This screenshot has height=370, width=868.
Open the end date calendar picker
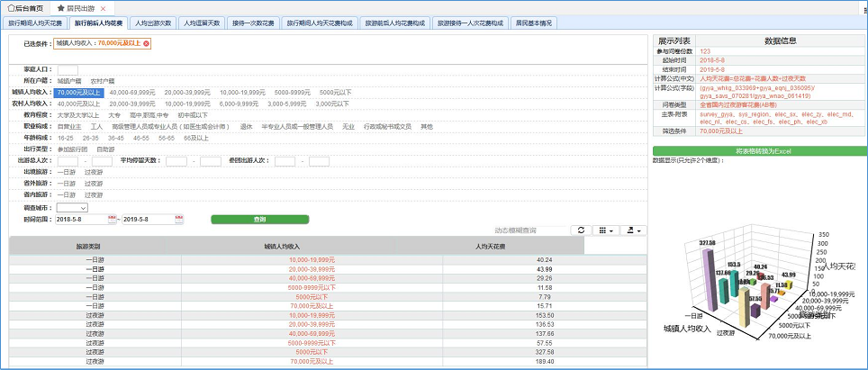coord(177,219)
